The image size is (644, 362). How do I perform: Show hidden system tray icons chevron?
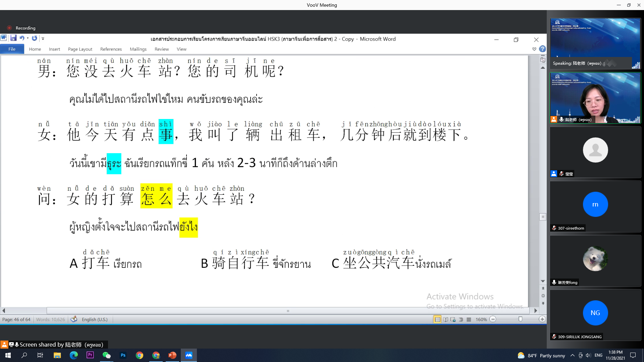(572, 355)
